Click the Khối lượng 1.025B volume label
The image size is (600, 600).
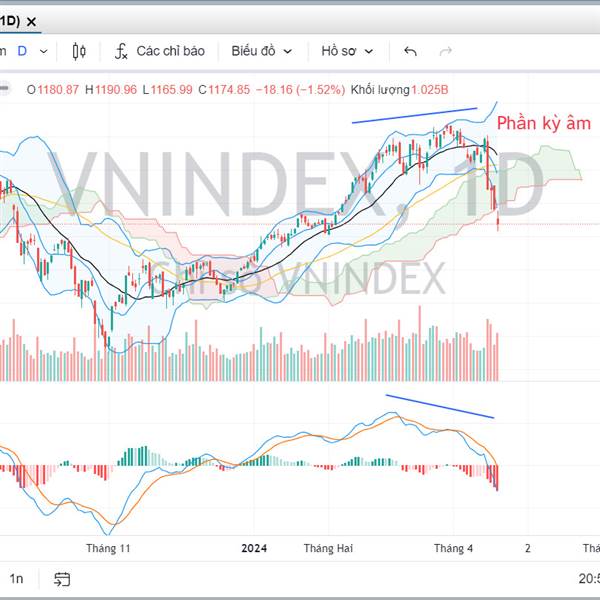[x=399, y=90]
